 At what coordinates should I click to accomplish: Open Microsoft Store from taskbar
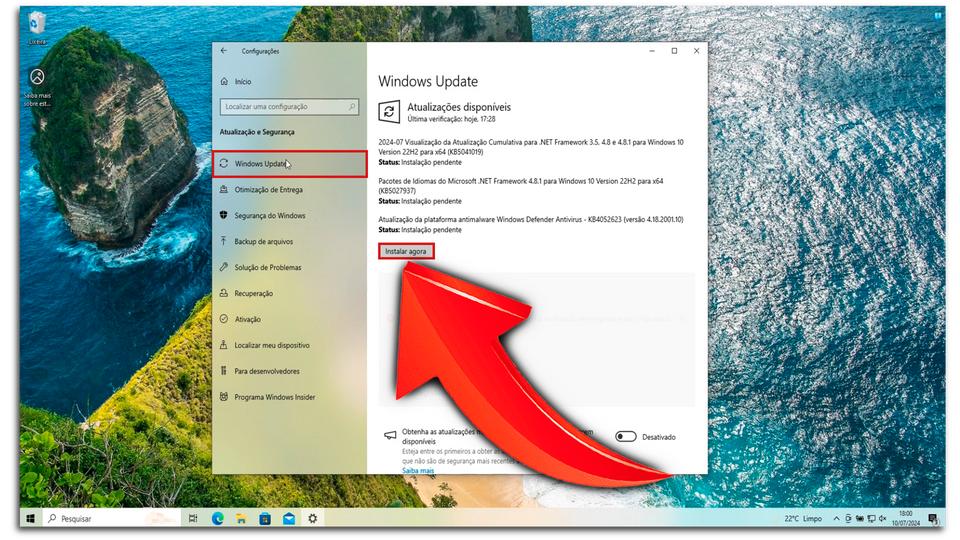pyautogui.click(x=265, y=519)
